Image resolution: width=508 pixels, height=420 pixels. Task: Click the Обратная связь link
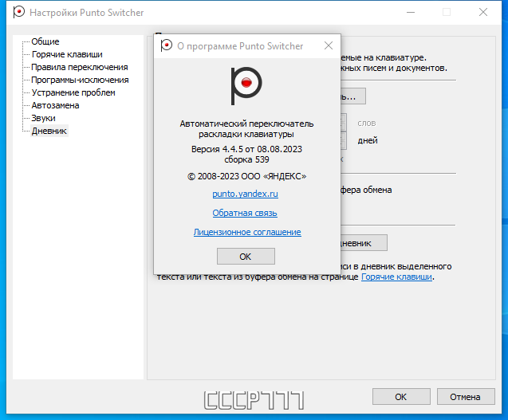[245, 213]
